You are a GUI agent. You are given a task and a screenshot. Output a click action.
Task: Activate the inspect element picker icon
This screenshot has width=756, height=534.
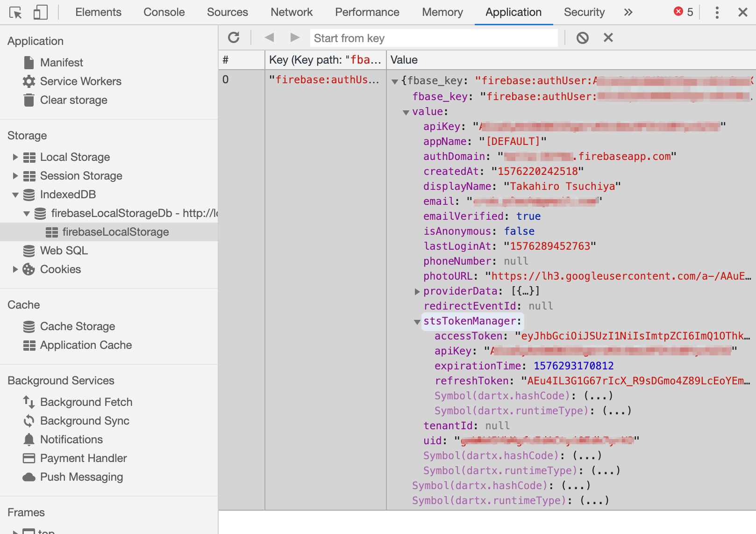15,13
